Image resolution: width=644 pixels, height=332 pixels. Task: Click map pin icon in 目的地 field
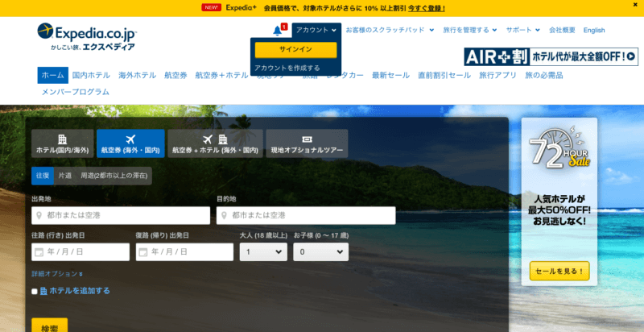click(224, 215)
